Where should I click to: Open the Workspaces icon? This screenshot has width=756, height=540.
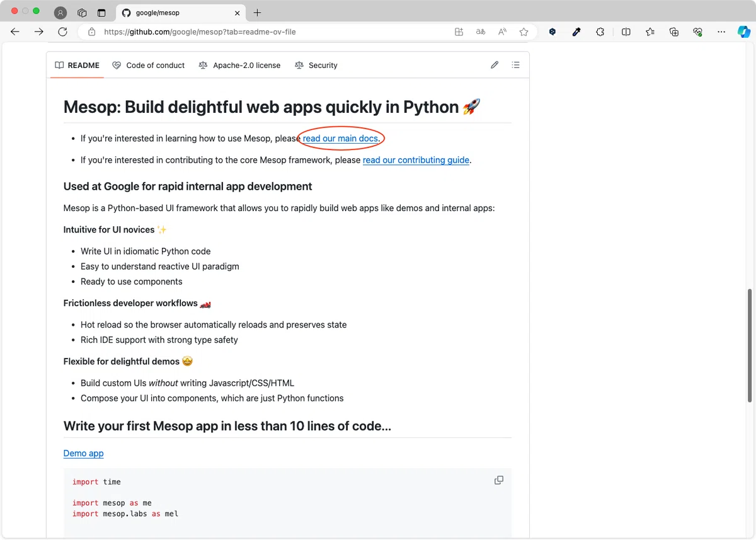[82, 13]
